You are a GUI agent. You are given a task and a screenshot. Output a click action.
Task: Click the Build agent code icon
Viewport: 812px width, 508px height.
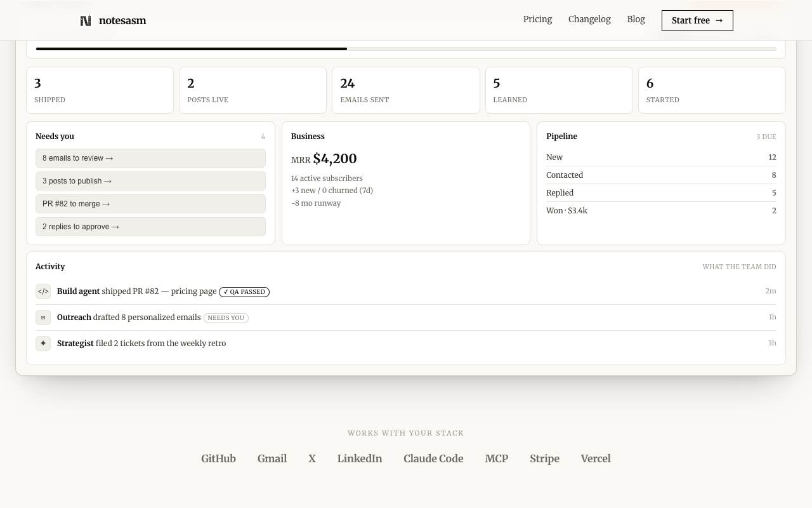(x=43, y=291)
